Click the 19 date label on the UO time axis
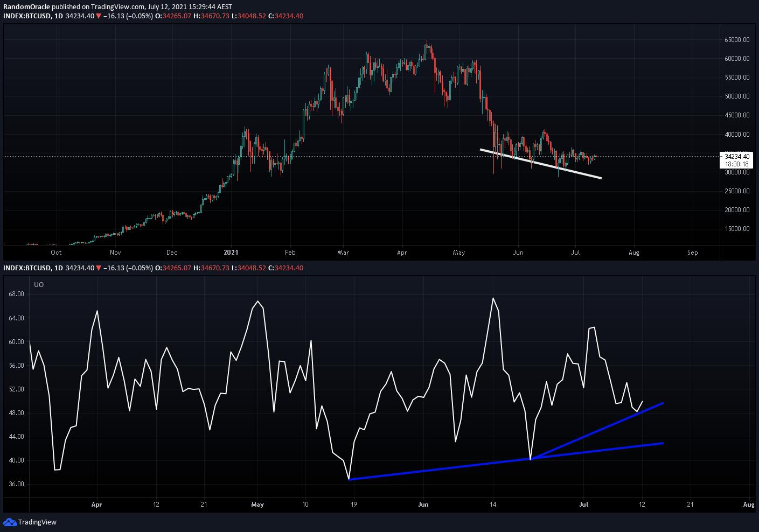This screenshot has width=759, height=532. coord(353,505)
